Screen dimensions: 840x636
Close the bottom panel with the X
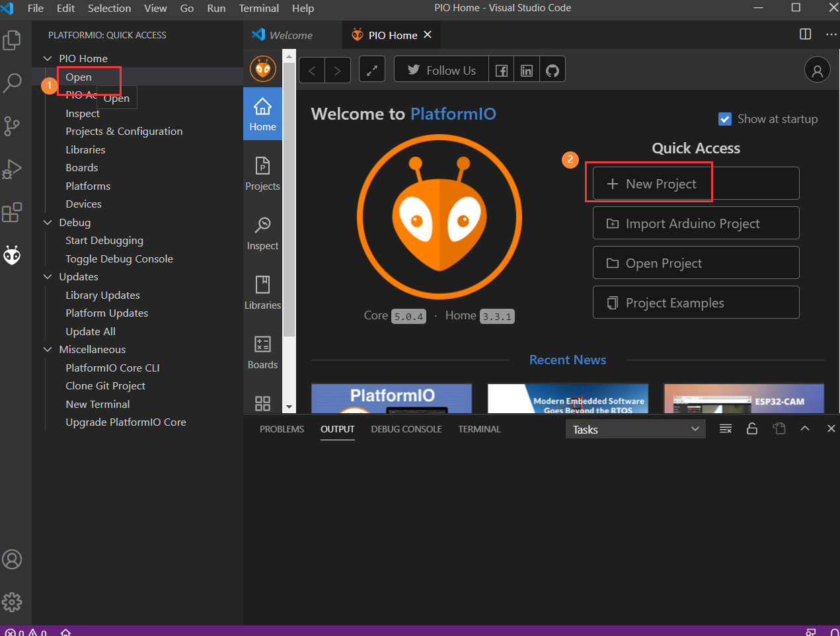tap(831, 428)
